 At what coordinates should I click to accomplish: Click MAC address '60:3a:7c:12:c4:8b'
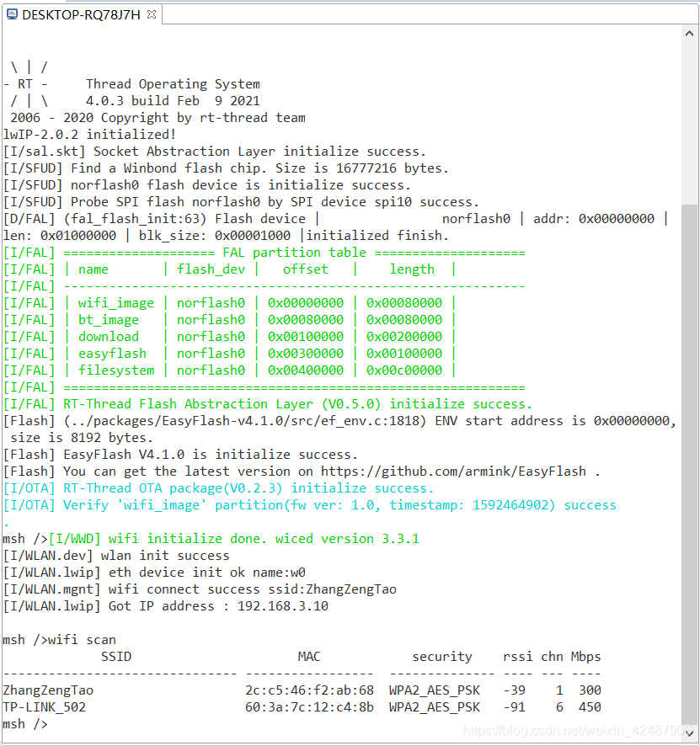coord(309,707)
